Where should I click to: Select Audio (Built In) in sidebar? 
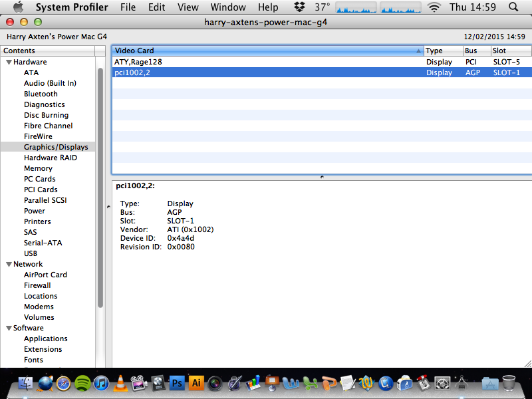(x=50, y=83)
